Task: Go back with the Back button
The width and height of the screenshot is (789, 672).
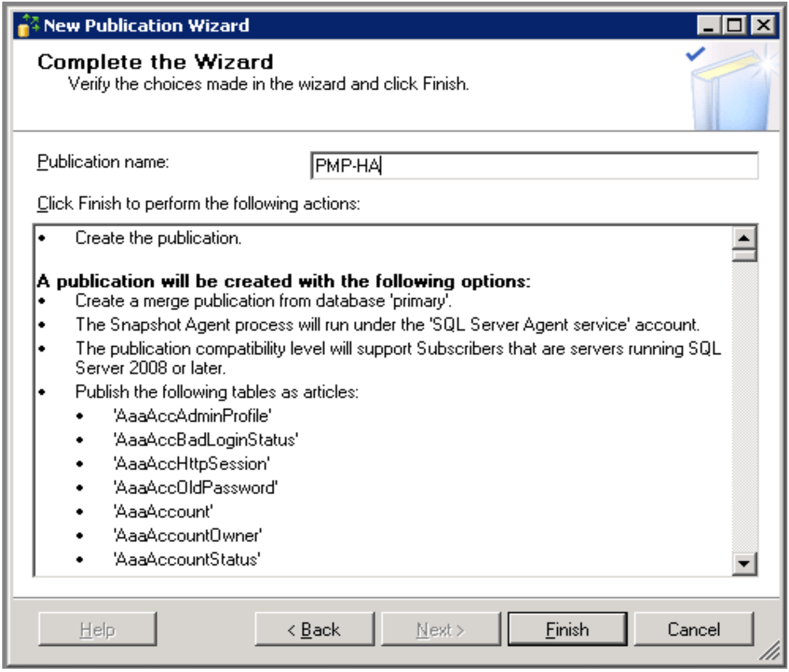Action: (315, 629)
